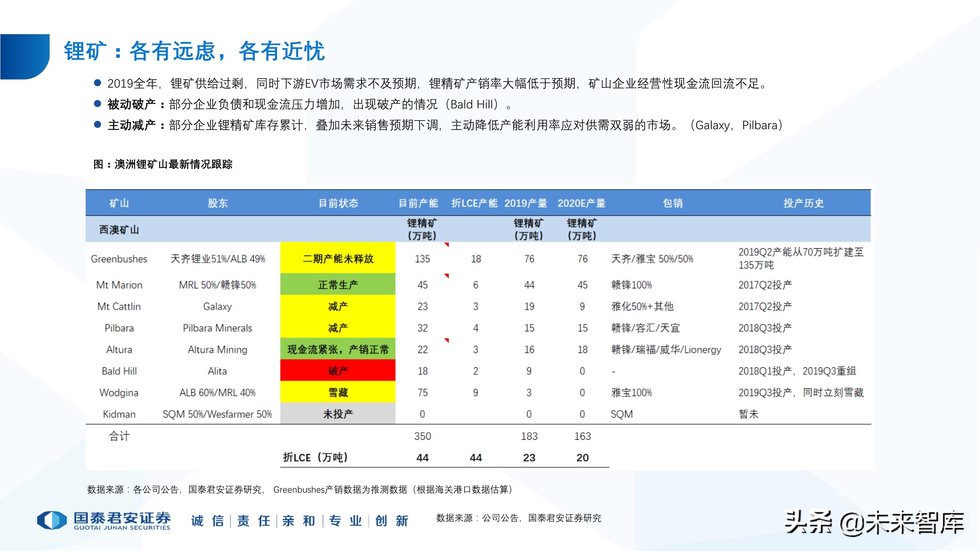980x551 pixels.
Task: Click the 2019产量 column header
Action: (526, 203)
